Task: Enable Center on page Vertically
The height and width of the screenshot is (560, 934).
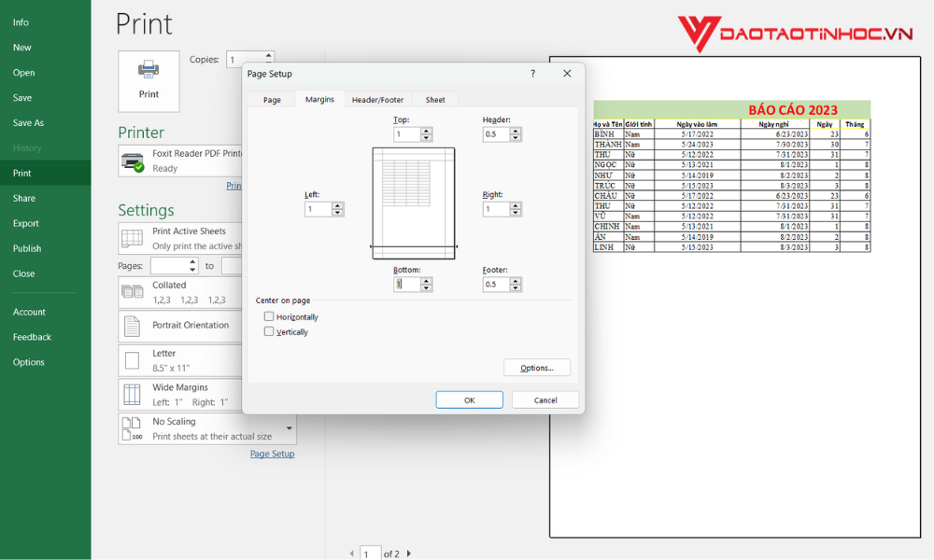Action: point(269,331)
